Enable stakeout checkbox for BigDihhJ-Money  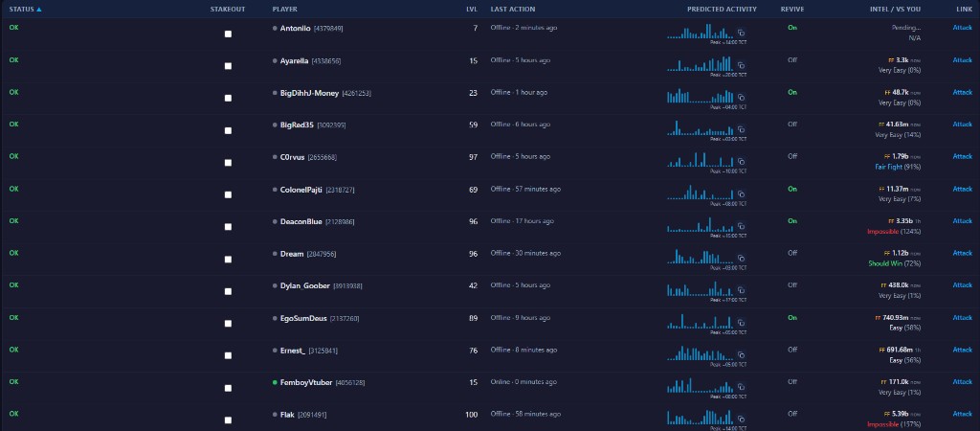point(228,99)
